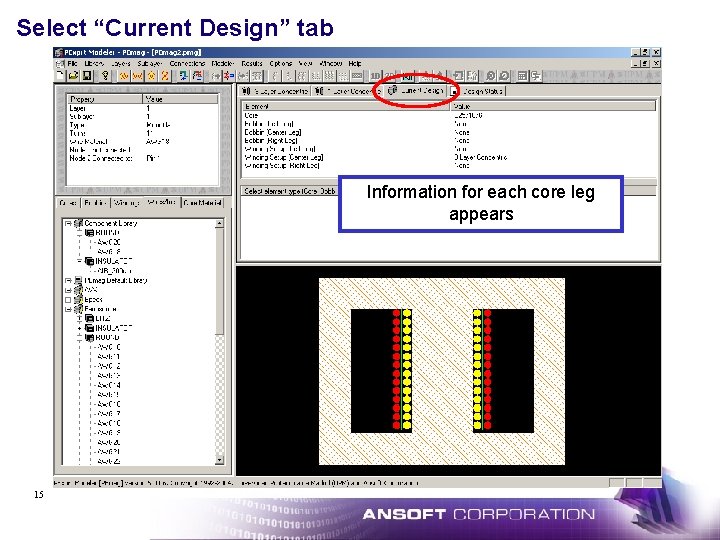This screenshot has width=720, height=540.
Task: Open the View menu
Action: tap(305, 63)
